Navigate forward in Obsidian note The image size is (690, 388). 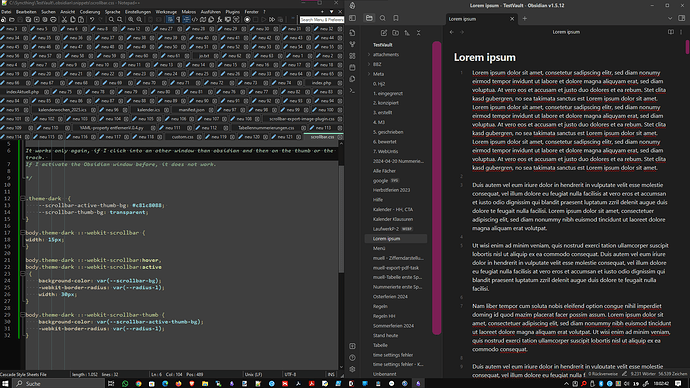(x=462, y=32)
